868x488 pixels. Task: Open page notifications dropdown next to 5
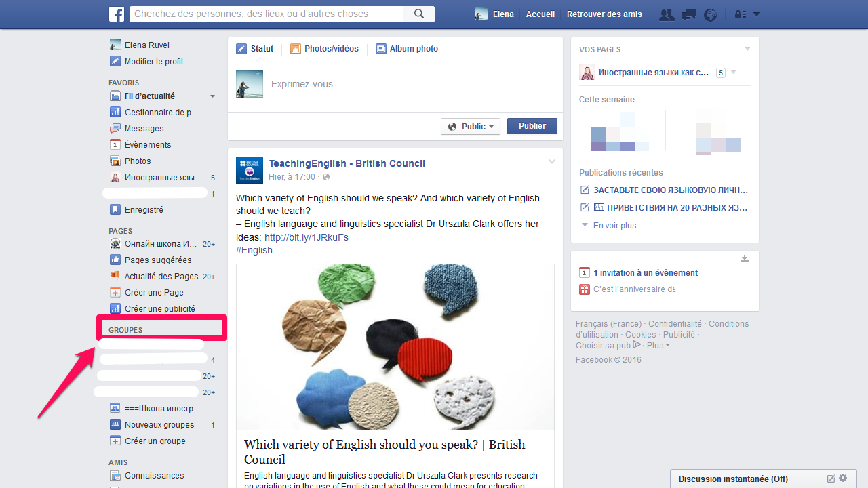[x=733, y=73]
